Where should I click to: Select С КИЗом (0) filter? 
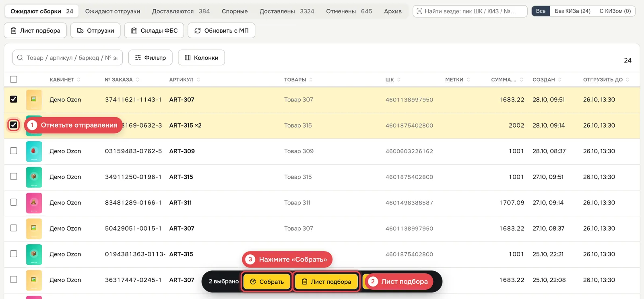point(615,11)
